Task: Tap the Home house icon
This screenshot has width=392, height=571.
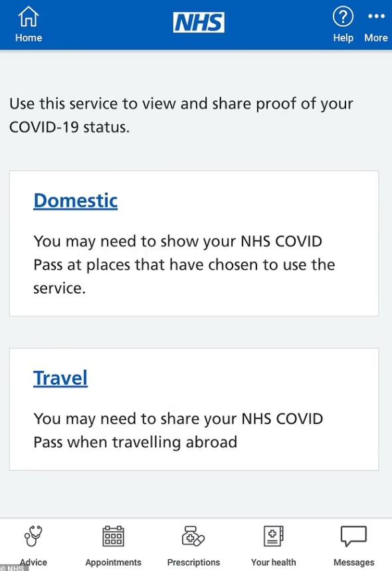Action: pyautogui.click(x=29, y=17)
